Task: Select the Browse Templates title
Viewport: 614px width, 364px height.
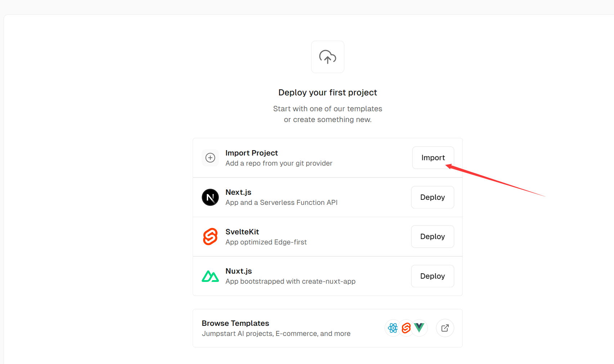Action: click(235, 323)
